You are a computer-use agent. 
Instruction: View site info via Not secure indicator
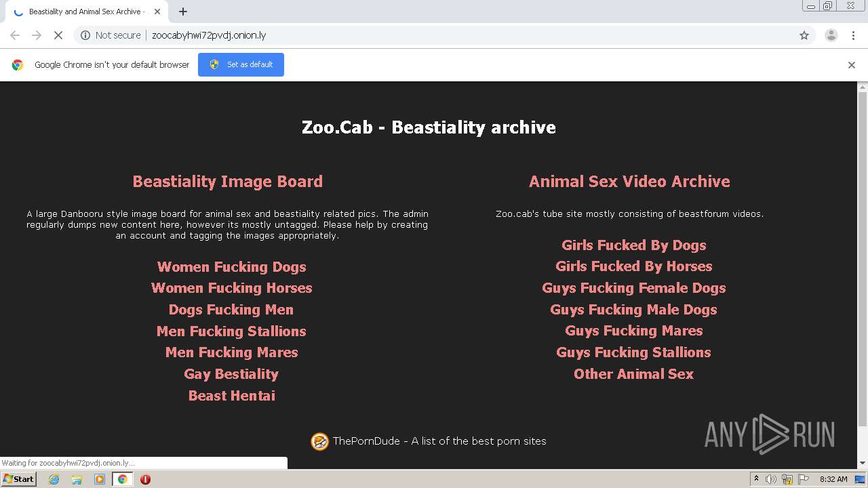111,35
